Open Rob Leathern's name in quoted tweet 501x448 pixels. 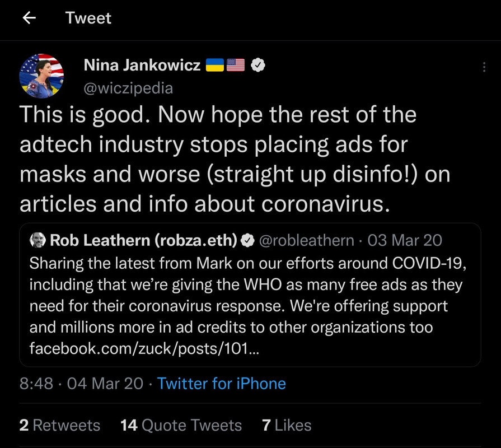point(143,240)
